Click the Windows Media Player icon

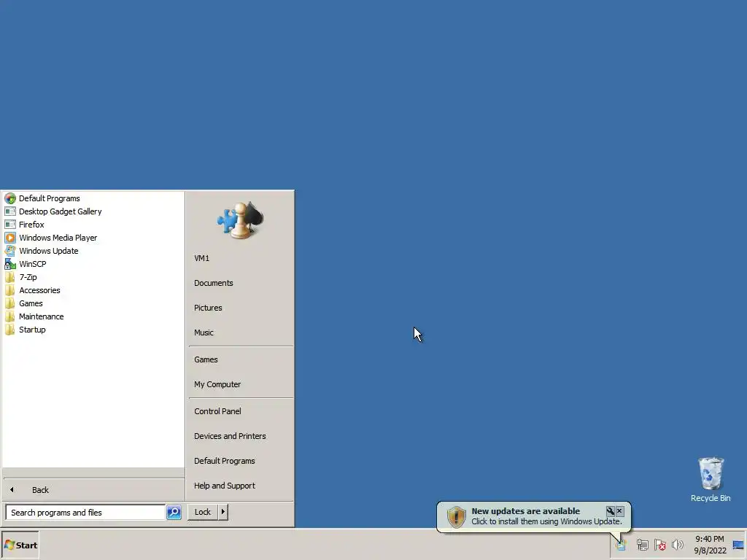[x=10, y=238]
